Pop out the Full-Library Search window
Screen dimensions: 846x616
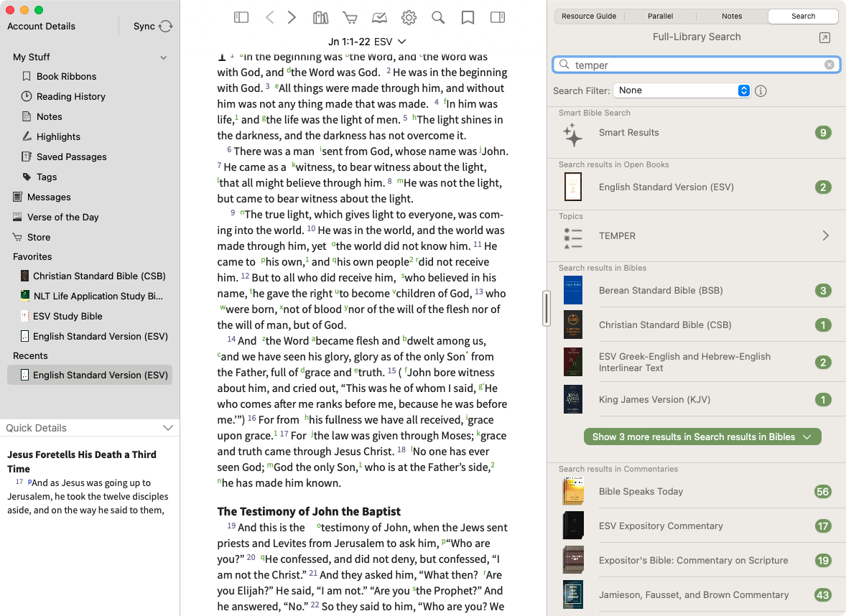824,37
